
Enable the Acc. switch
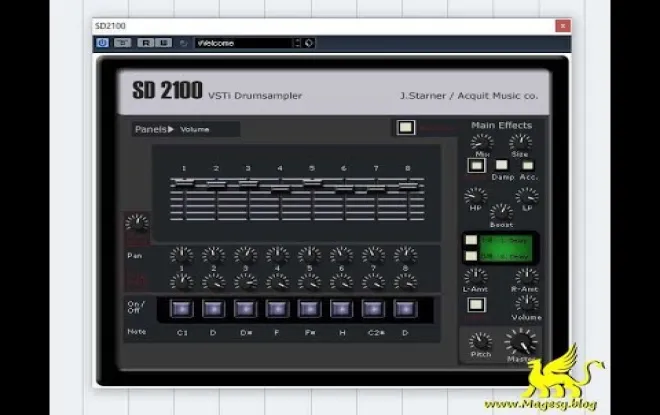click(x=528, y=165)
